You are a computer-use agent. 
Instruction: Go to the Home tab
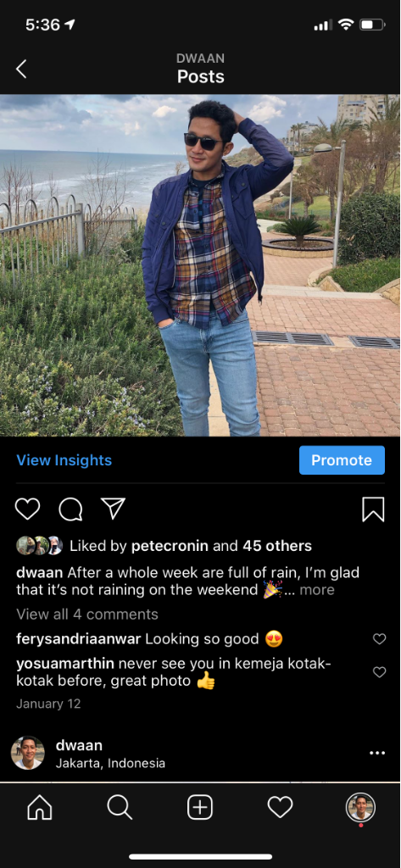click(x=40, y=808)
